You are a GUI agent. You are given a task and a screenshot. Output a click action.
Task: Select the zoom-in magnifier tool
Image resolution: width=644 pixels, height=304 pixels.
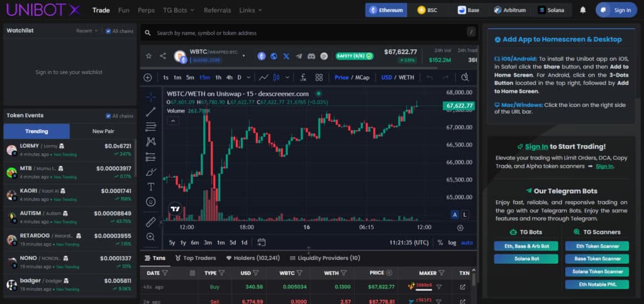click(151, 237)
